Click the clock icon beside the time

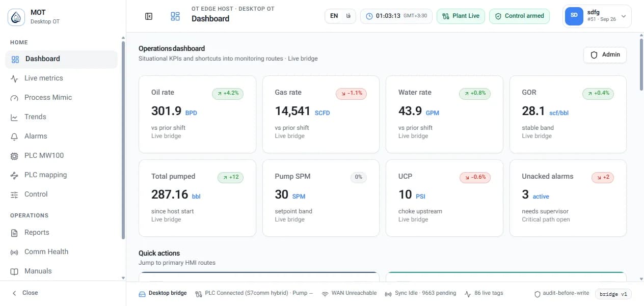point(370,16)
